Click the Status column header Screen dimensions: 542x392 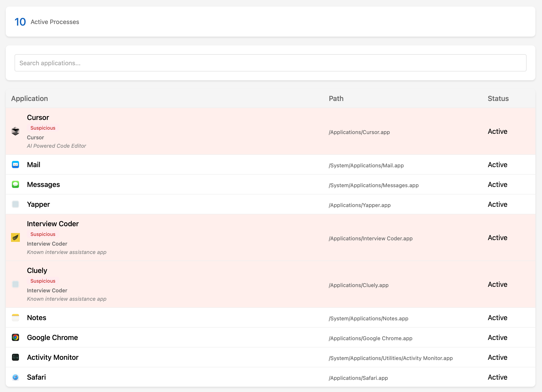[498, 98]
